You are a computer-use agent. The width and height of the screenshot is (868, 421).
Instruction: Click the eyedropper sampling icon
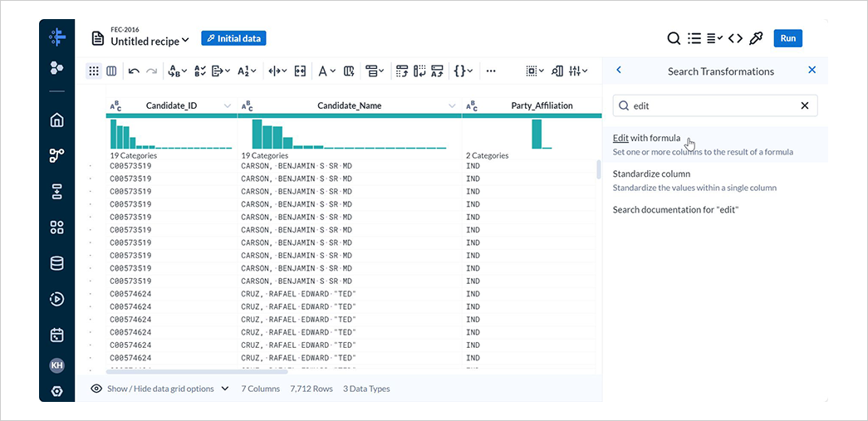(756, 38)
